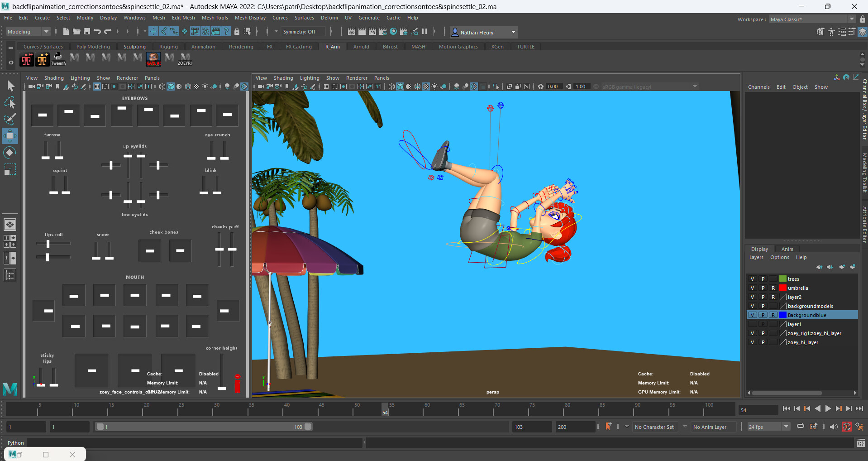This screenshot has height=461, width=868.
Task: Activate the Lasso select tool
Action: (x=10, y=103)
